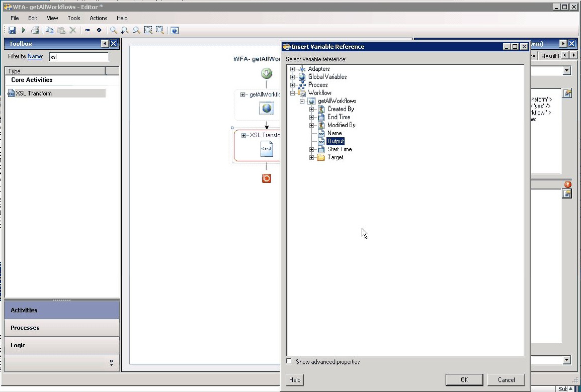Open the Tools menu
Viewport: 581px width, 392px height.
tap(74, 18)
